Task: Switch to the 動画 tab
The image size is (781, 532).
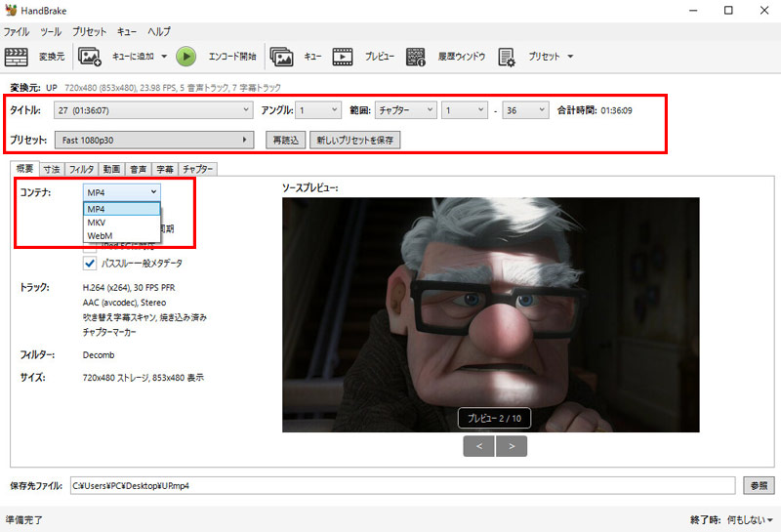Action: (x=111, y=170)
